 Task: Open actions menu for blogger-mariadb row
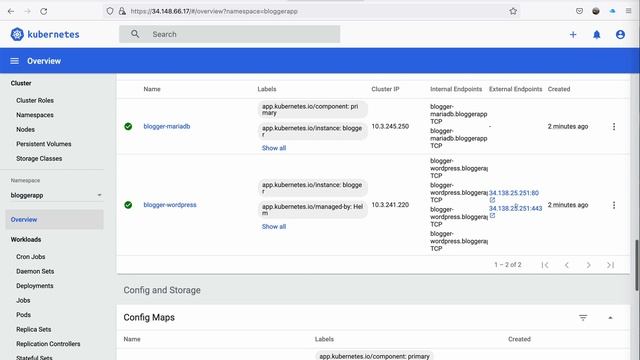point(614,127)
